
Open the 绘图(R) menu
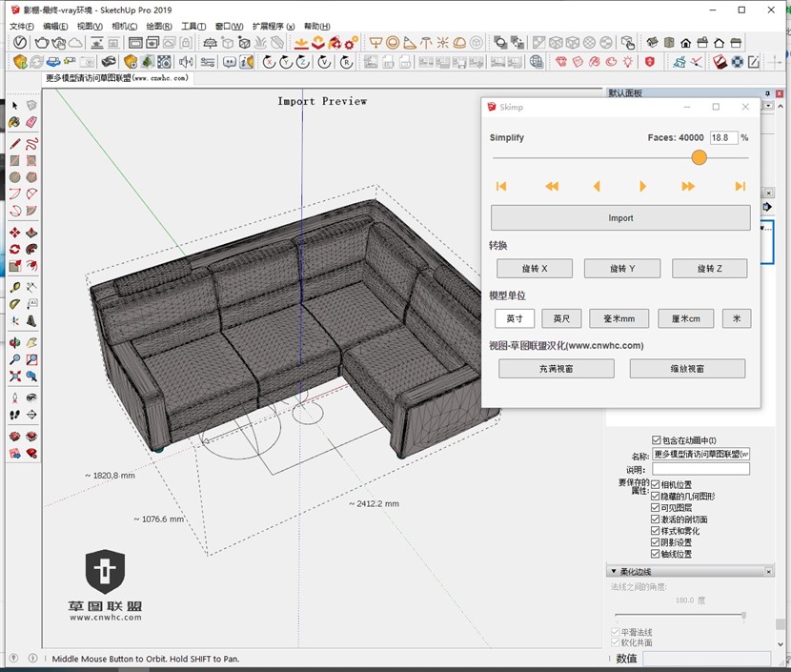click(x=159, y=27)
